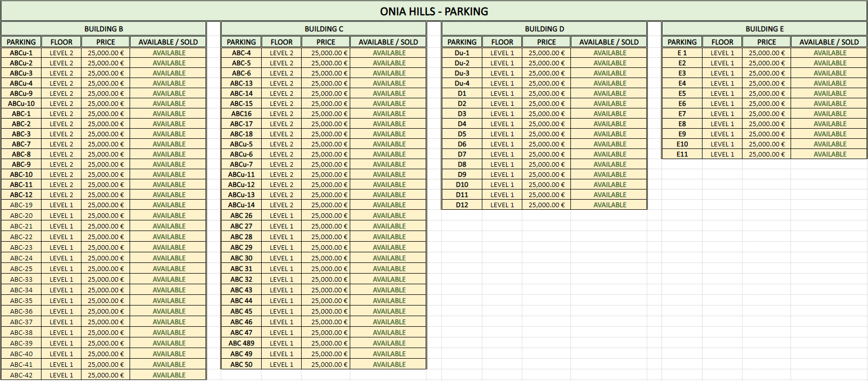The image size is (868, 381).
Task: Select the BUILDING E header cell
Action: point(764,29)
